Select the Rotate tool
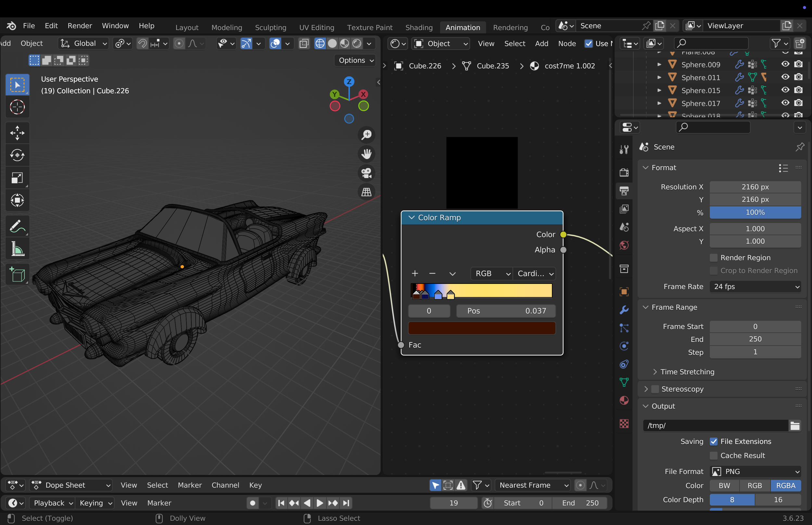This screenshot has height=525, width=812. (x=17, y=156)
